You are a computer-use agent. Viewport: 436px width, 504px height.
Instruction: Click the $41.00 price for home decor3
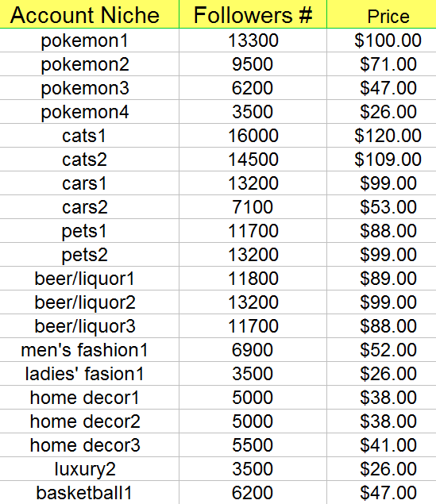coord(382,444)
